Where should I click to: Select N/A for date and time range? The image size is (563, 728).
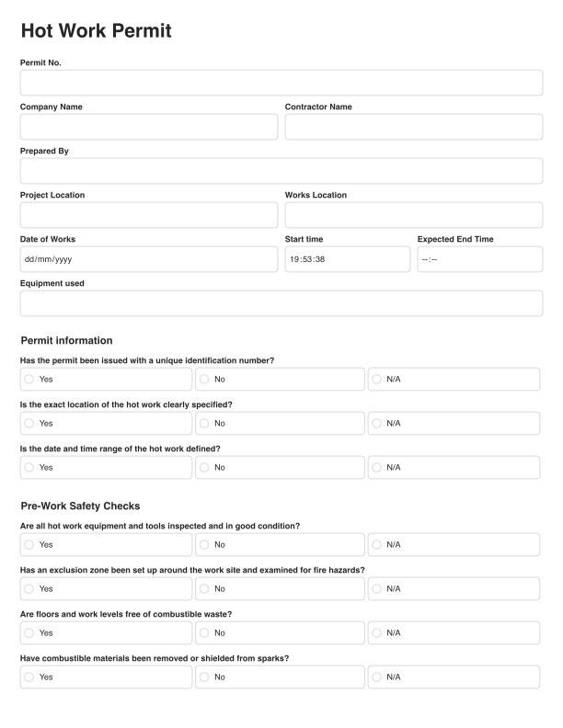377,467
